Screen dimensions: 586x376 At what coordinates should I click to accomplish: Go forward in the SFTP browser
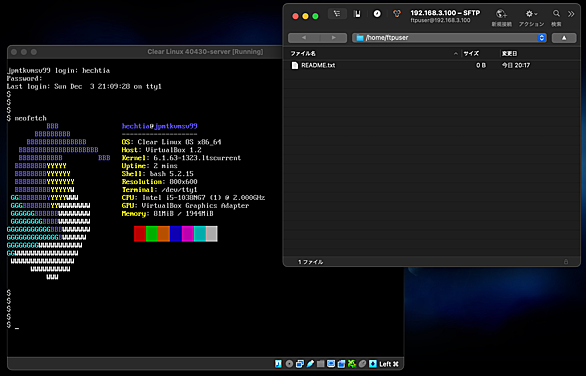(333, 38)
